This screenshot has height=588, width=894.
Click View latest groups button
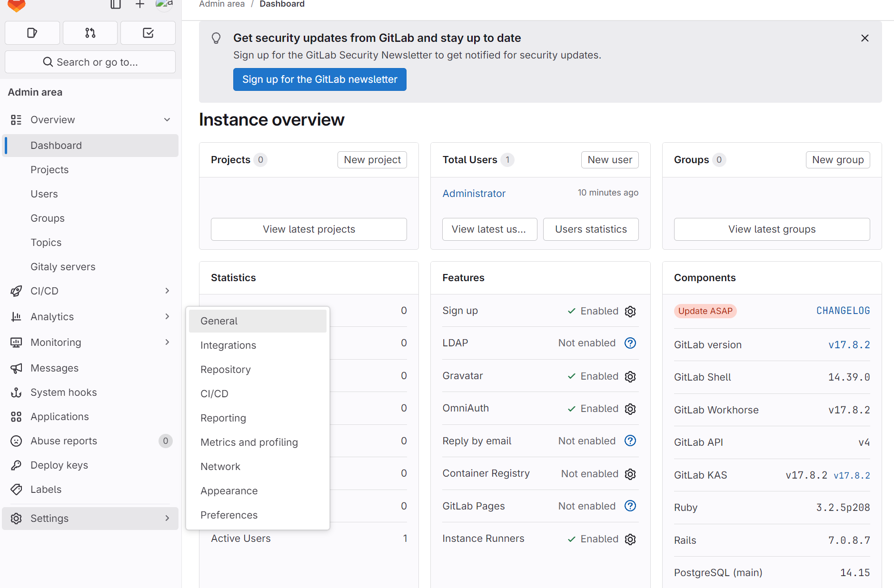(772, 229)
